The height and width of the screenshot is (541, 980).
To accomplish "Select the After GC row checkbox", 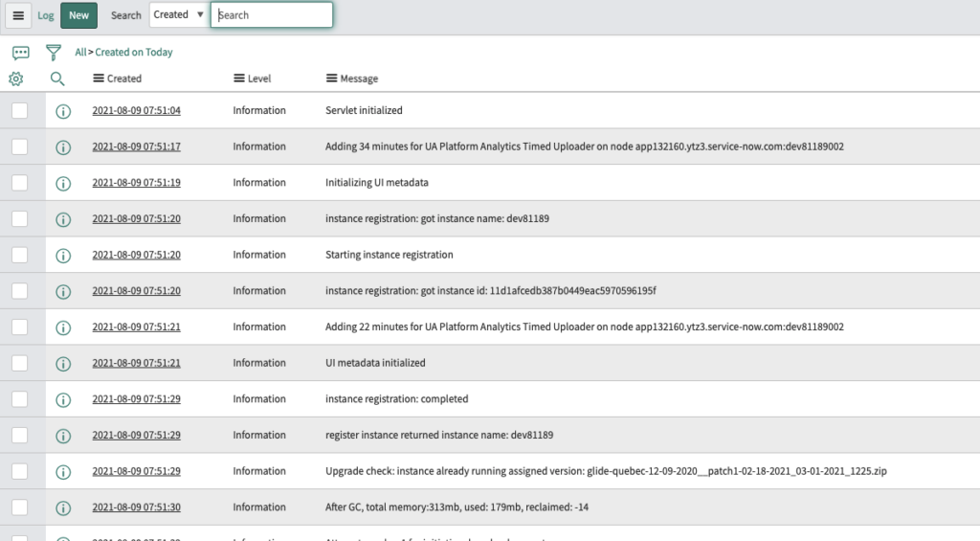I will (19, 507).
